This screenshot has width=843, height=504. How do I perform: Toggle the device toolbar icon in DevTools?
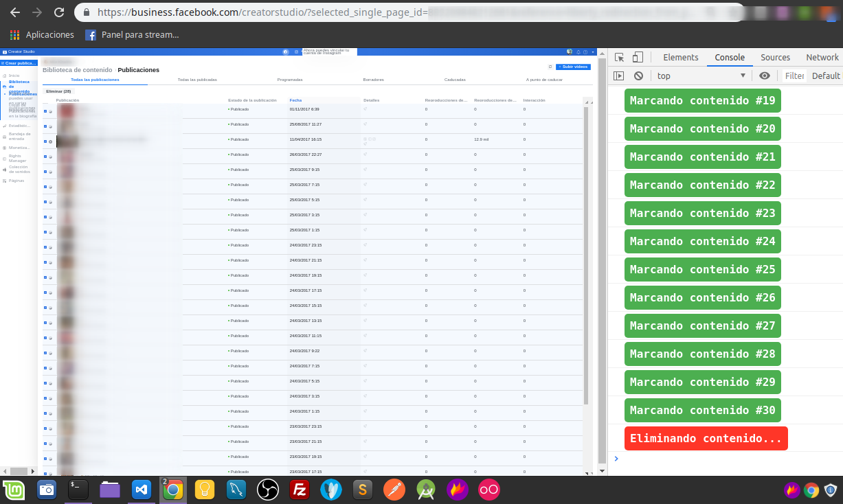(x=638, y=58)
